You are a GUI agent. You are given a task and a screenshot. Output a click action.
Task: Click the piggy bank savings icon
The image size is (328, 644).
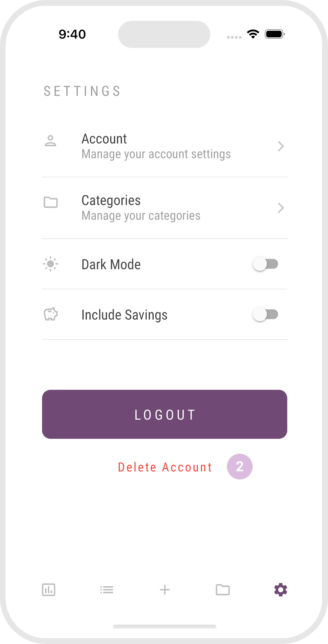[51, 314]
